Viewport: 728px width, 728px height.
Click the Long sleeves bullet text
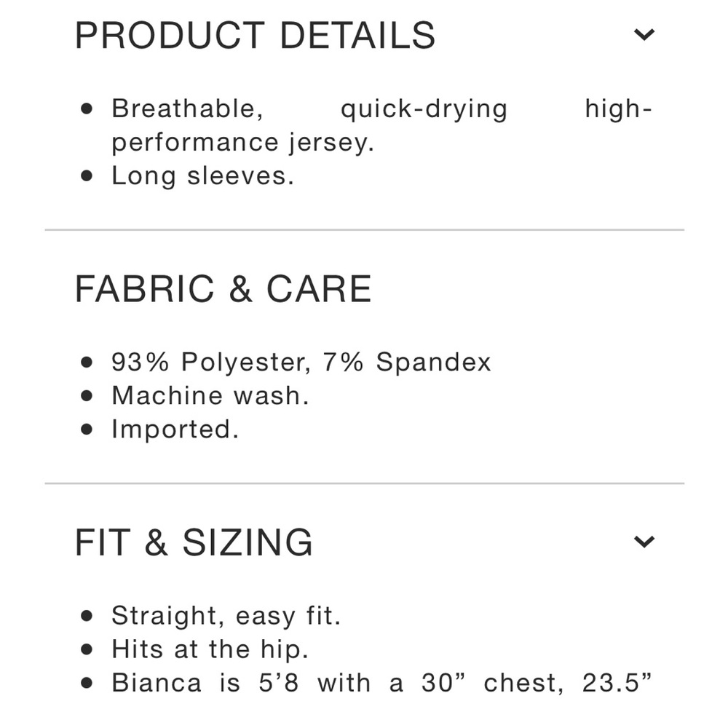pos(203,176)
